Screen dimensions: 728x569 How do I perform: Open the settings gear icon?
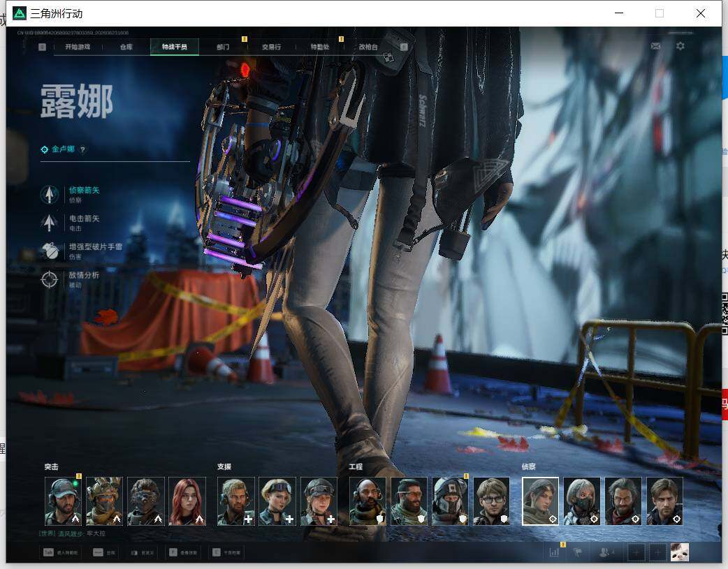680,46
